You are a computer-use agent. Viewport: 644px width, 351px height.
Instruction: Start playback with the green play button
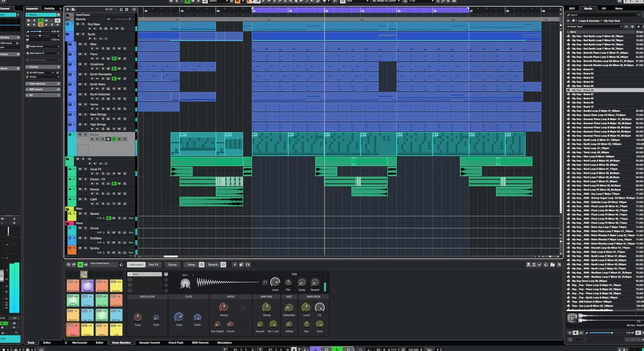click(x=337, y=349)
